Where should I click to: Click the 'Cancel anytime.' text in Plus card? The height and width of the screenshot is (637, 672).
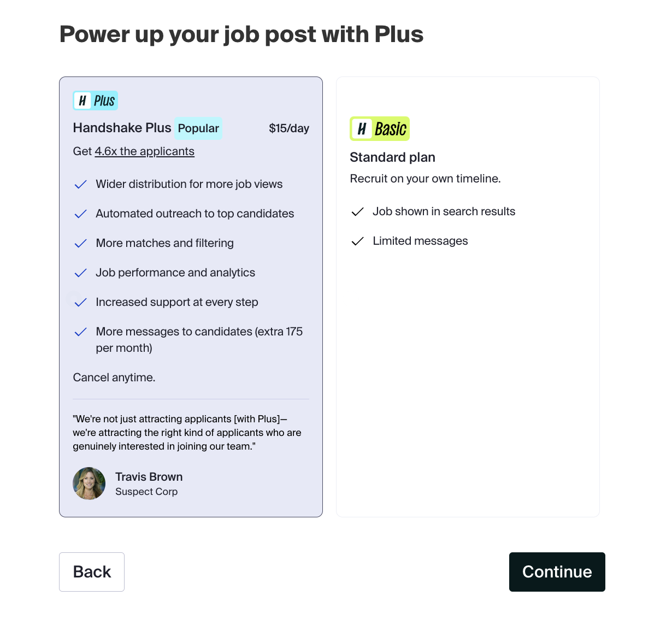pos(114,378)
